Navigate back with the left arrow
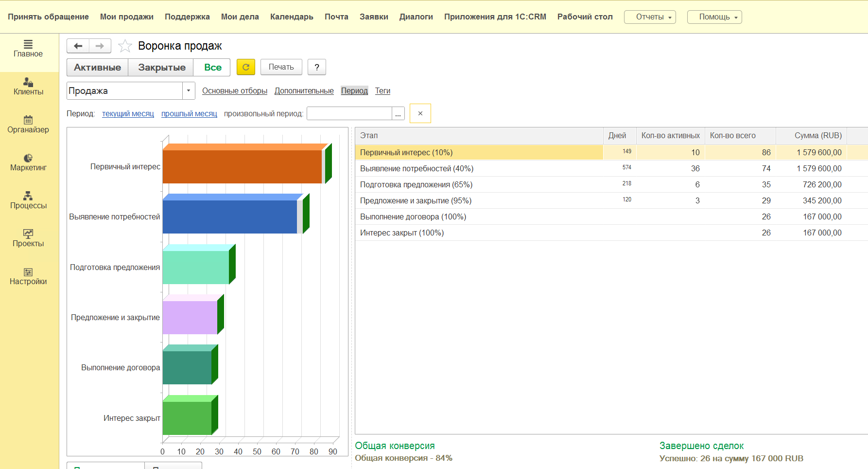Viewport: 868px width, 469px height. pos(78,46)
